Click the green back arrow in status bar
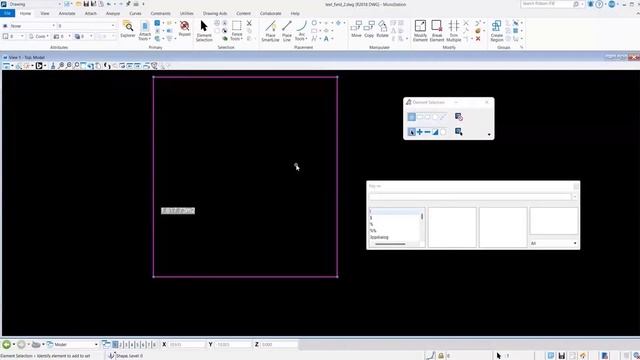 coord(7,344)
